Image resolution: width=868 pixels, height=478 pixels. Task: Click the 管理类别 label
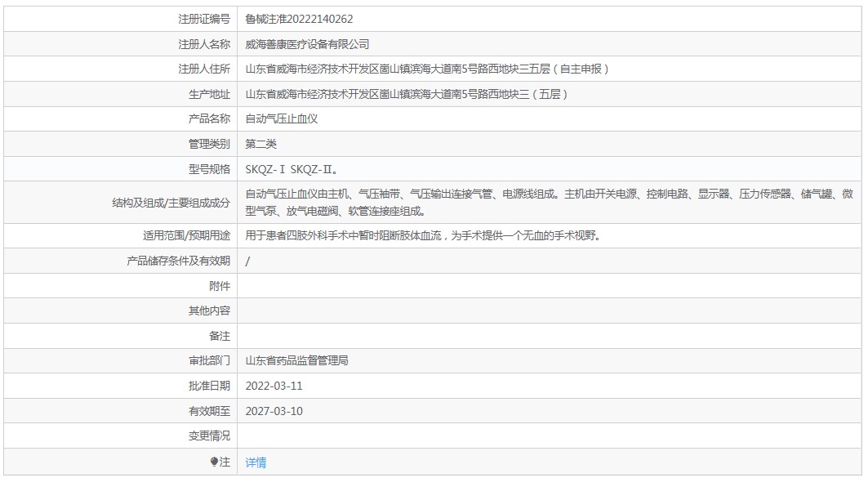tap(209, 144)
